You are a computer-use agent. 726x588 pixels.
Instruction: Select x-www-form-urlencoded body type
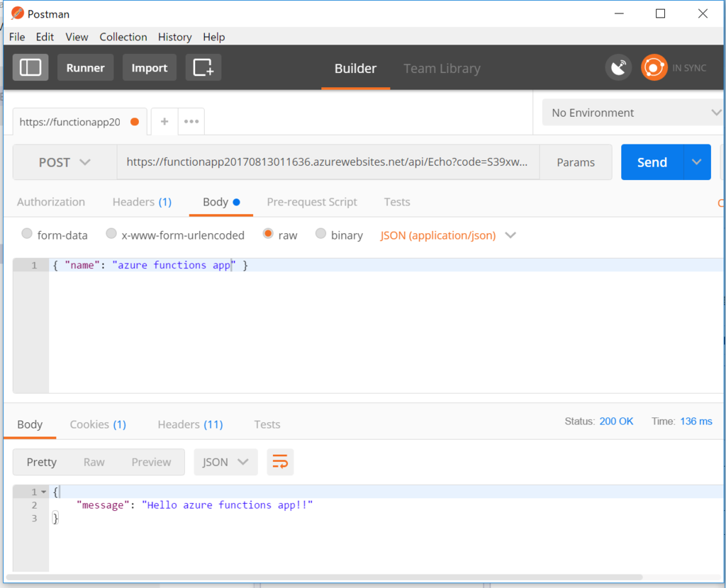[111, 234]
